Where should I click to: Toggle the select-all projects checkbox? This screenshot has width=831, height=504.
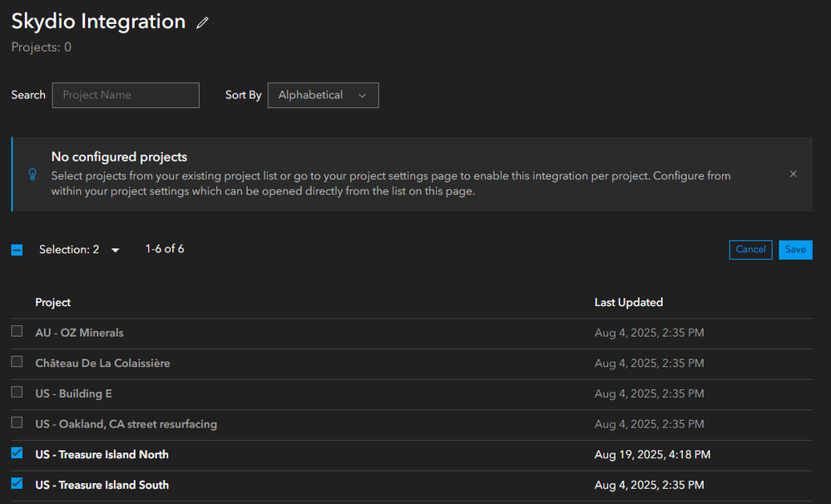pos(17,250)
